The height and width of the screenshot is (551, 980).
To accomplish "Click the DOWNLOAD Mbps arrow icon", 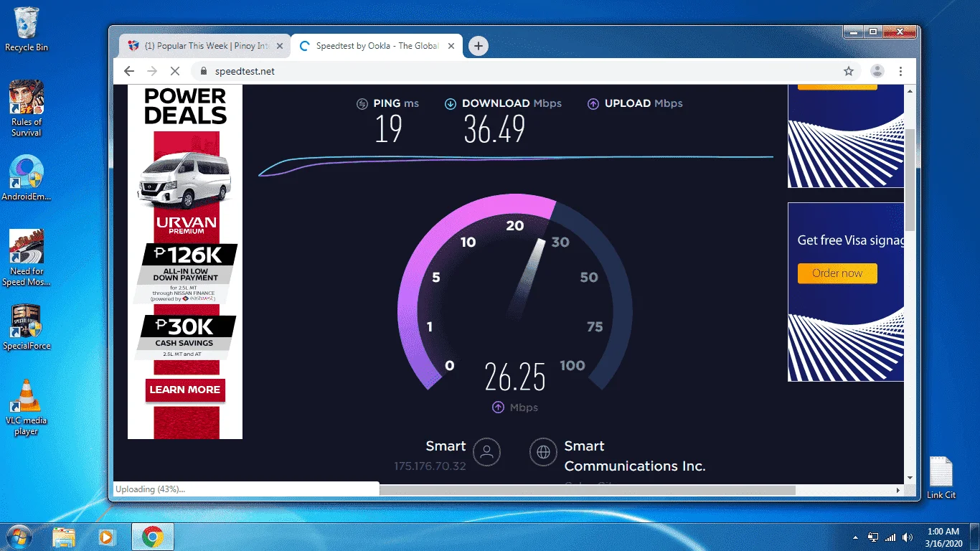I will point(451,104).
